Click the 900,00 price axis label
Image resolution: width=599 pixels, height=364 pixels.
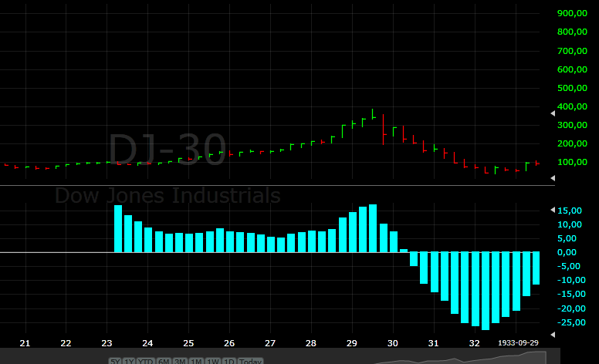point(572,13)
